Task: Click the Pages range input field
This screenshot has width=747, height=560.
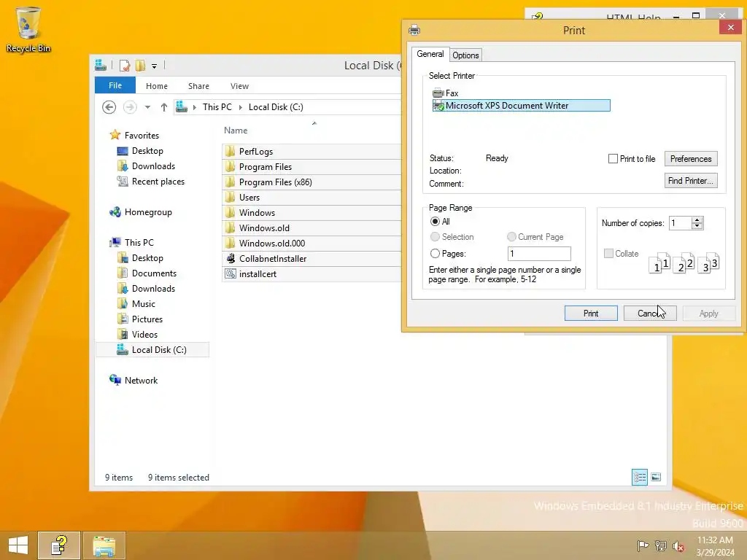Action: pos(539,254)
